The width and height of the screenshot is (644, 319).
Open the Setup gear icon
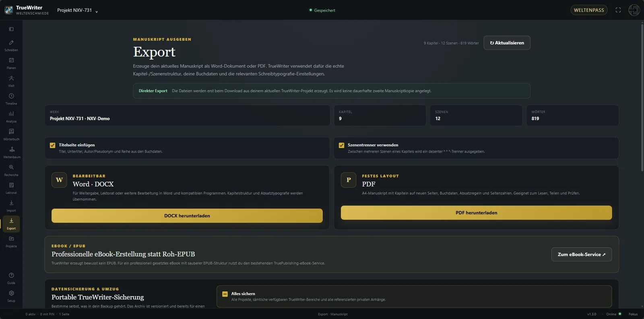point(11,296)
